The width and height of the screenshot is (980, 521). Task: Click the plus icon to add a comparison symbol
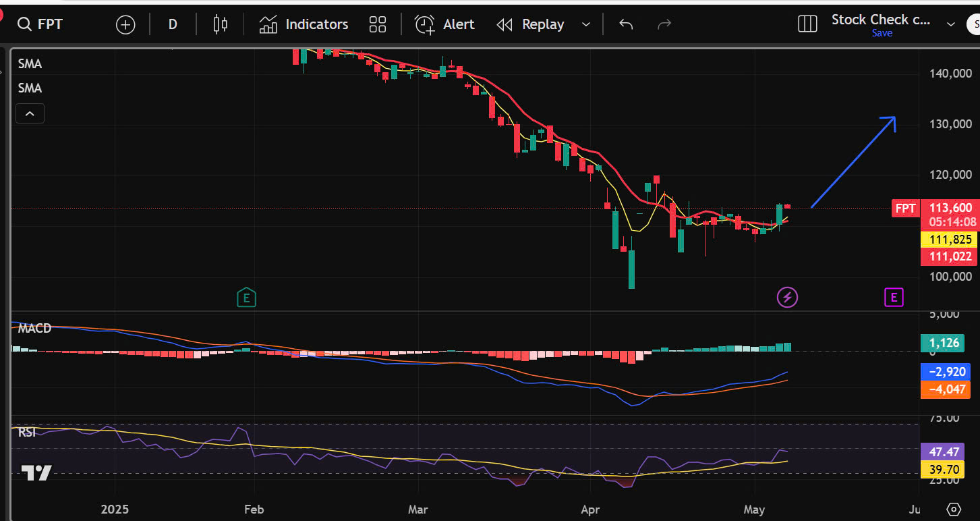point(125,25)
